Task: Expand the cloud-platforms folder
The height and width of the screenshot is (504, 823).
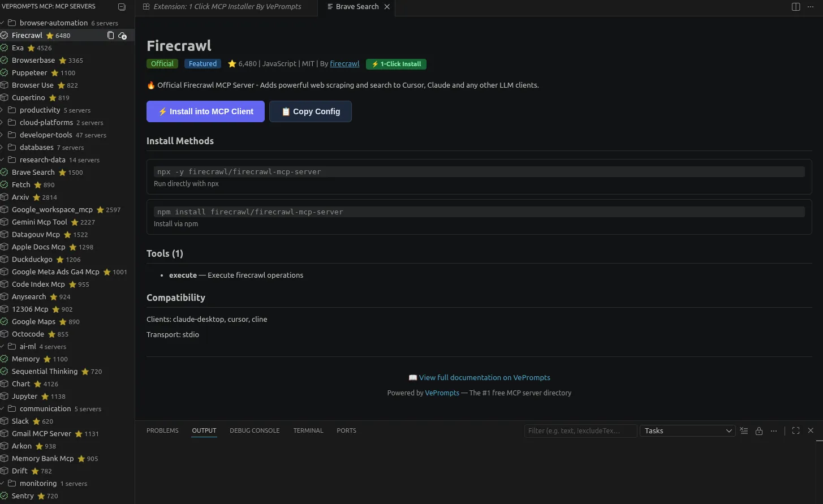Action: click(67, 123)
